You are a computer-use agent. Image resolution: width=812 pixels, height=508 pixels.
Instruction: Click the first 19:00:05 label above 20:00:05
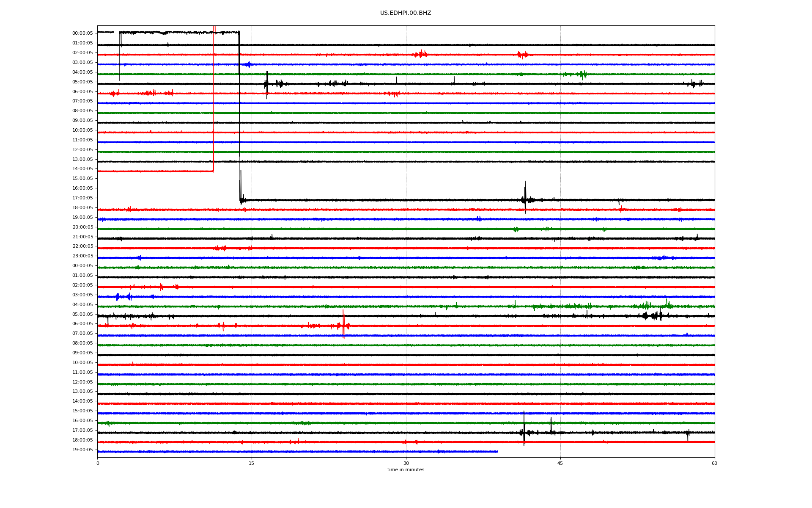point(82,217)
